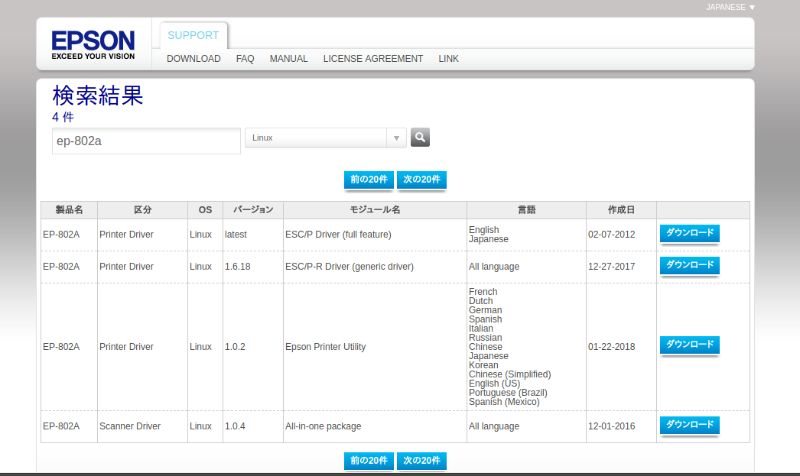Click the date '12-01-2016'
This screenshot has height=476, width=800.
pos(611,427)
